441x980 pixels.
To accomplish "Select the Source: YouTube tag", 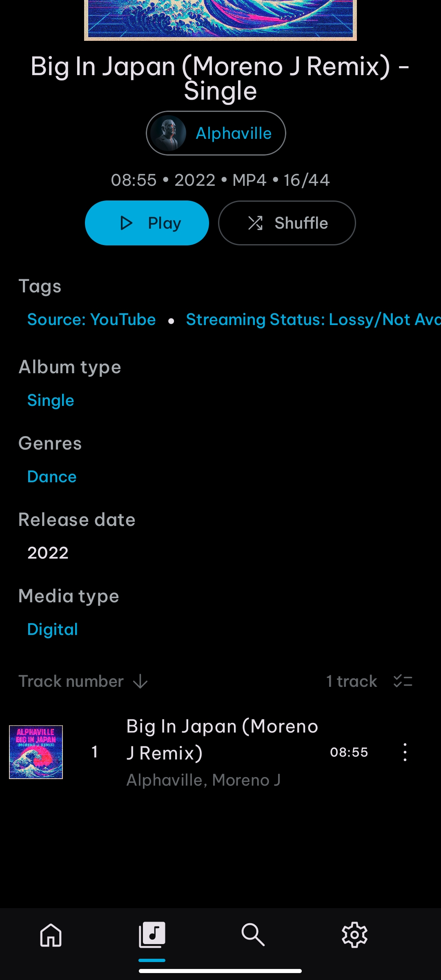I will [x=91, y=319].
